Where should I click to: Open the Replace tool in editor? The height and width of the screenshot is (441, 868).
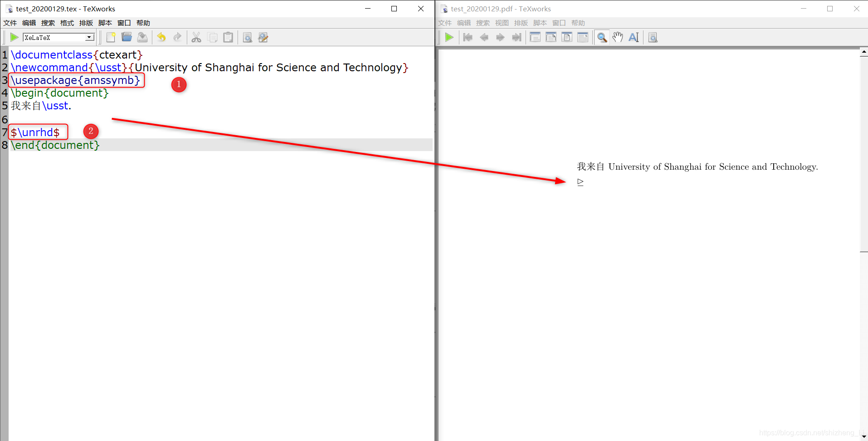click(x=263, y=37)
